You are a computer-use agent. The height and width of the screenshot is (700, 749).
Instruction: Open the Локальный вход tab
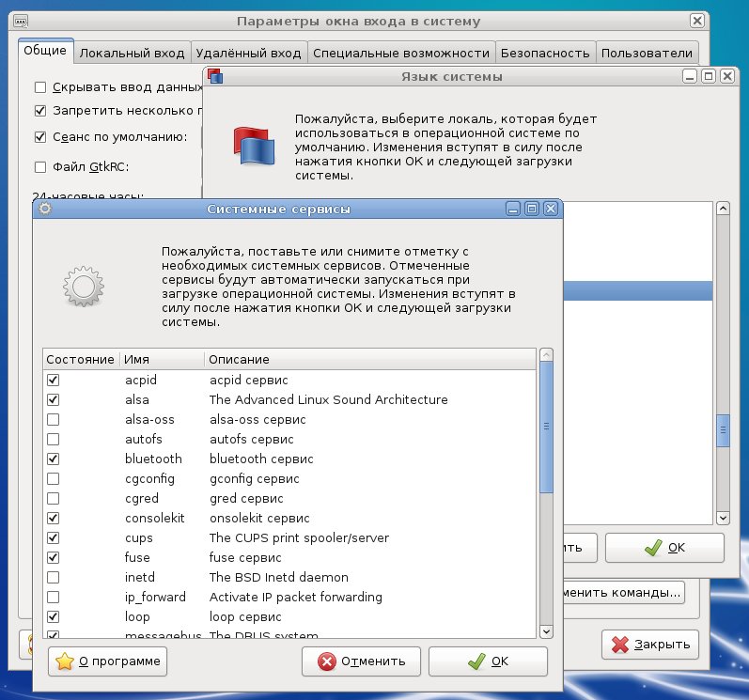pyautogui.click(x=133, y=53)
